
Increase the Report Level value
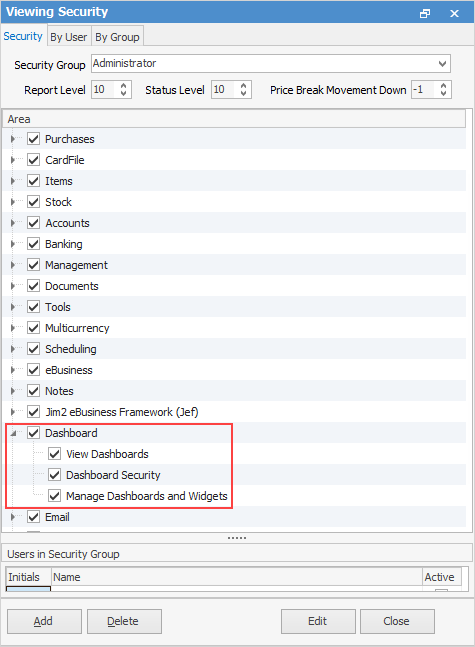[123, 85]
